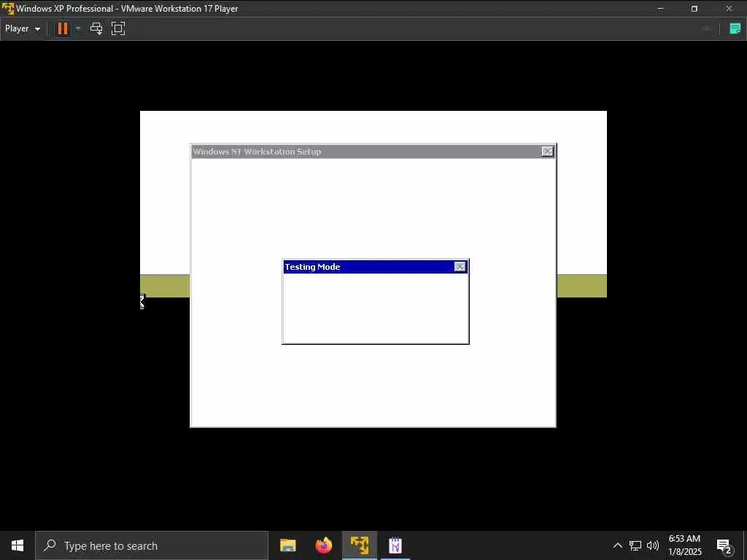This screenshot has width=747, height=560.
Task: Enter VMware full screen mode
Action: click(118, 28)
